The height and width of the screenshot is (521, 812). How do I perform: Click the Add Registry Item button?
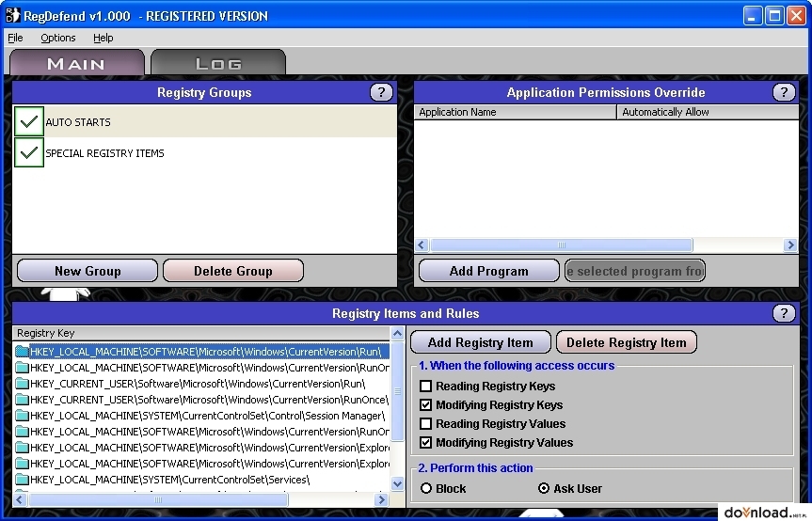pyautogui.click(x=481, y=342)
